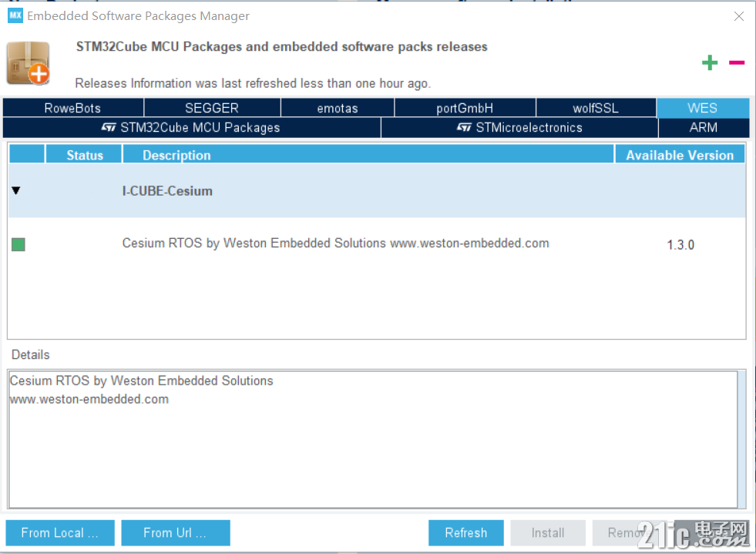Click the From Local button

coord(60,532)
